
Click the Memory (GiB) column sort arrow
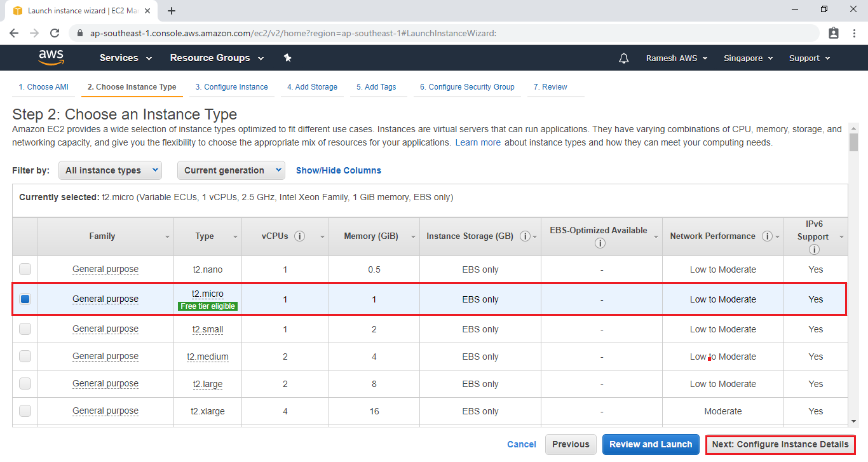(413, 237)
